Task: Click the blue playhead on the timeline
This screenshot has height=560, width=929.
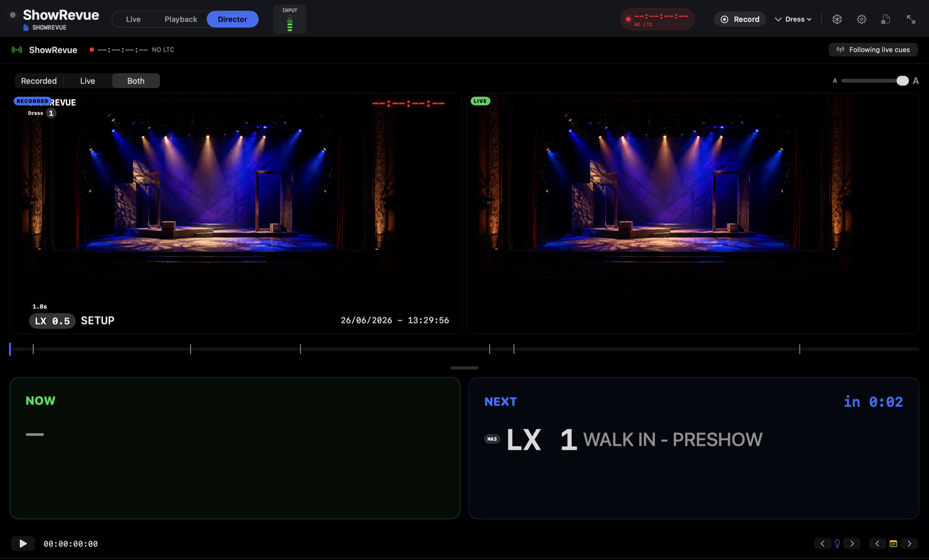Action: coord(10,349)
